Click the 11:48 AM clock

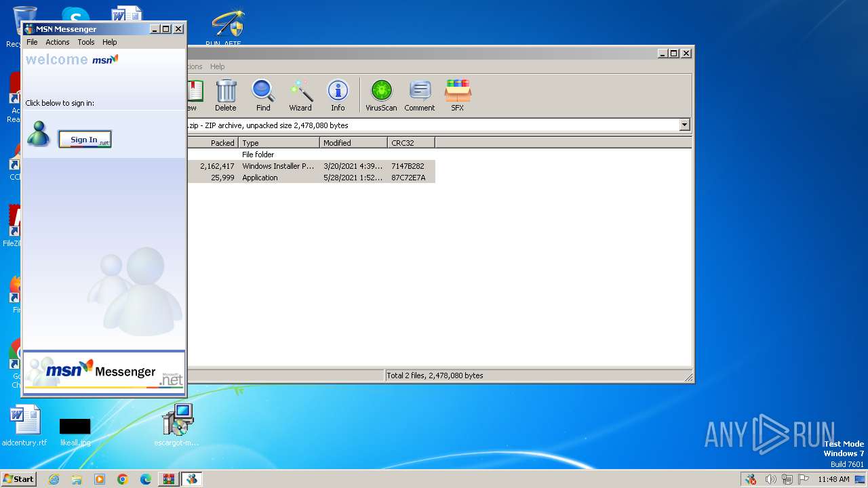pos(833,479)
